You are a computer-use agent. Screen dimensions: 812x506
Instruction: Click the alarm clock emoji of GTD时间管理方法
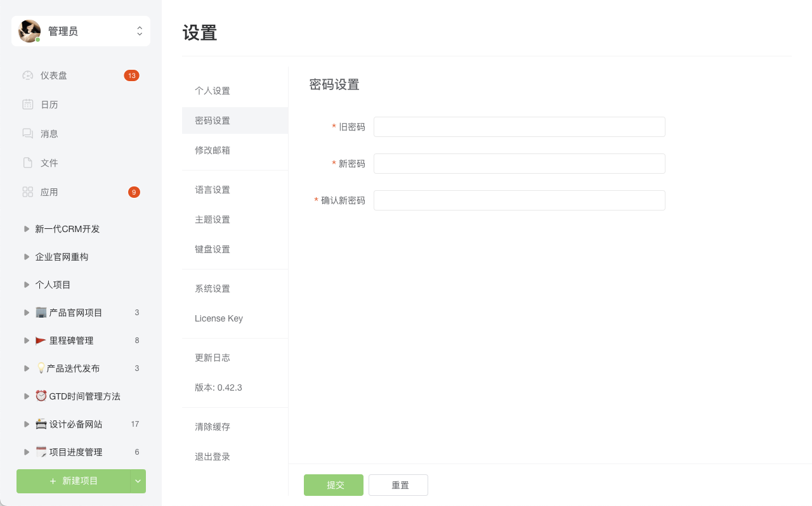[41, 396]
